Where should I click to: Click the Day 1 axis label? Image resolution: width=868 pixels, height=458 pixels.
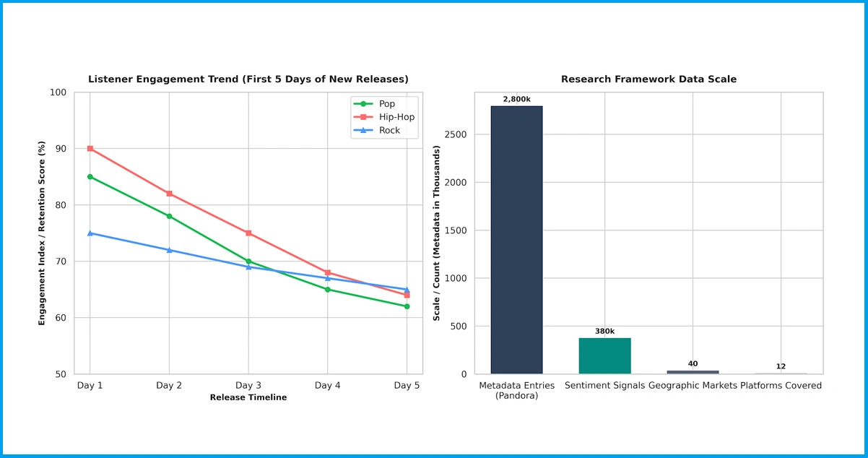pos(90,386)
